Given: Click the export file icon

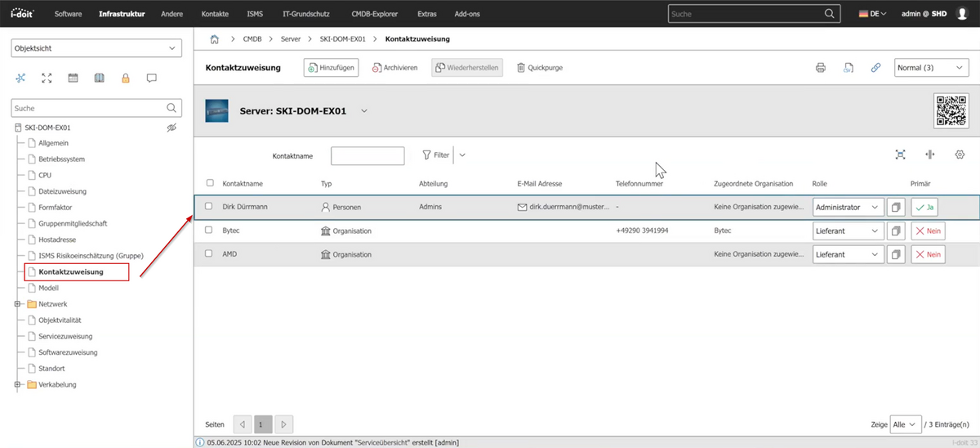Looking at the screenshot, I should tap(849, 68).
